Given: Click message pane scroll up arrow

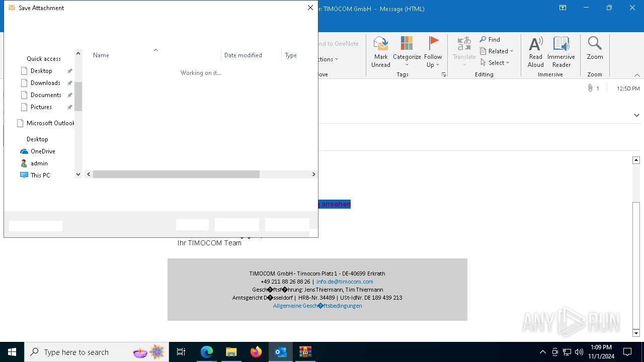Looking at the screenshot, I should [636, 160].
